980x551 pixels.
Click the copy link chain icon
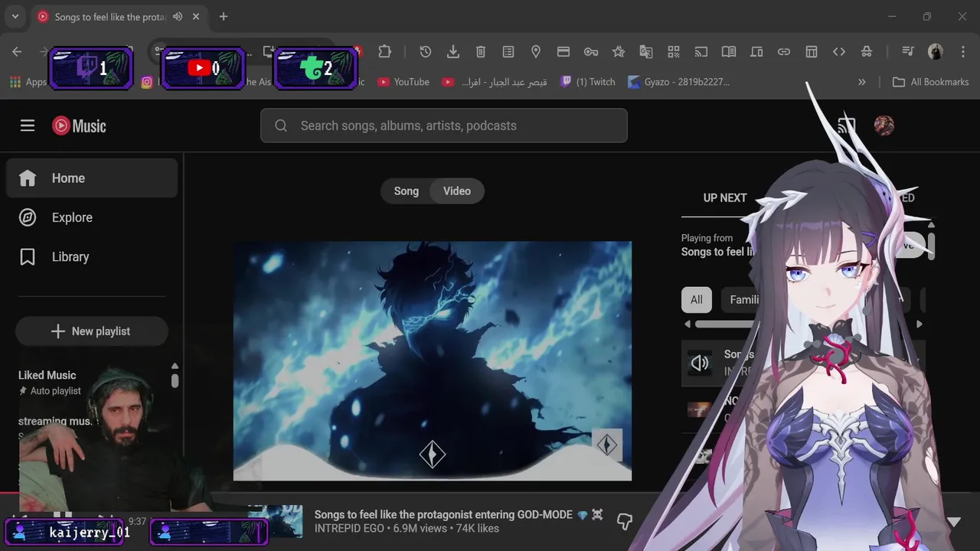click(784, 51)
